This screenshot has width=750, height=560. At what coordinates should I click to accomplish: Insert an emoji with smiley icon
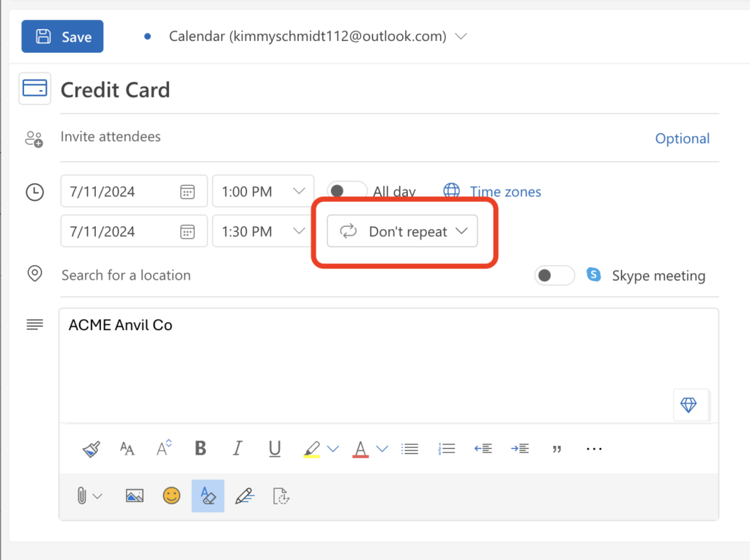tap(171, 496)
